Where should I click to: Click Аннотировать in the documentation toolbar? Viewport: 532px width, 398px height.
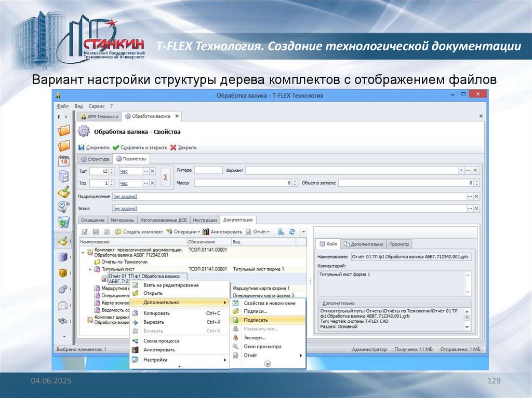click(x=222, y=232)
